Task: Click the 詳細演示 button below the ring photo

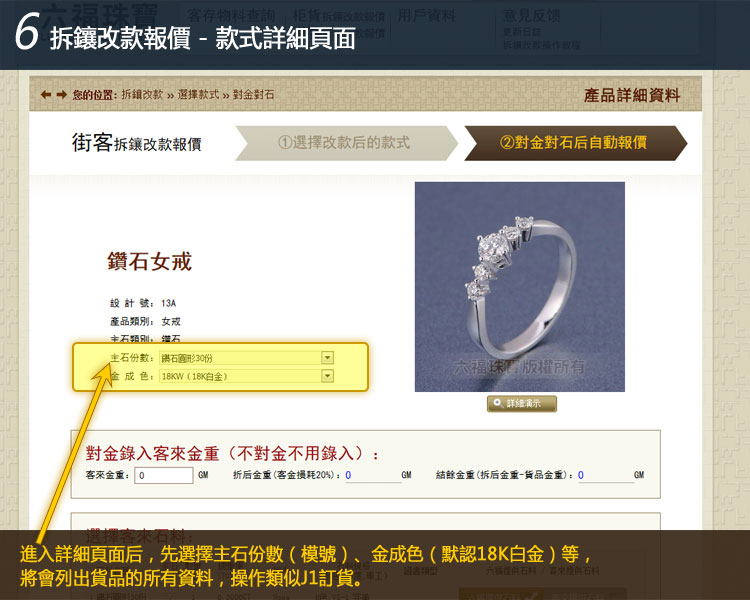Action: click(522, 403)
